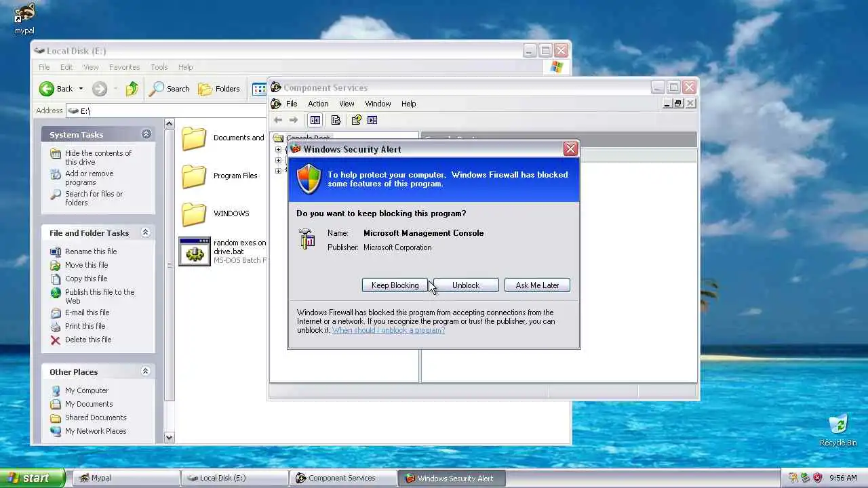
Task: Click the mypal desktop shortcut icon
Action: pyautogui.click(x=24, y=14)
